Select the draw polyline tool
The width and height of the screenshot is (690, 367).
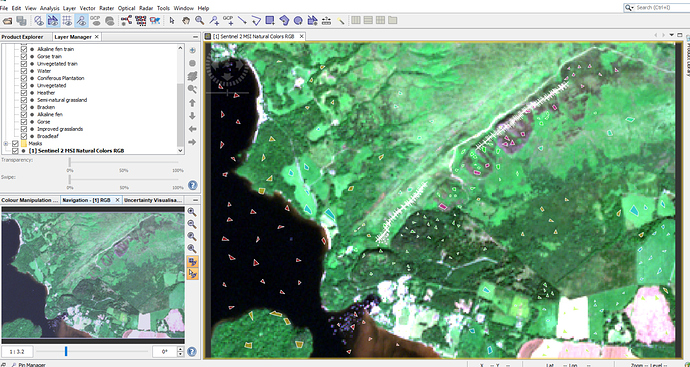(256, 20)
